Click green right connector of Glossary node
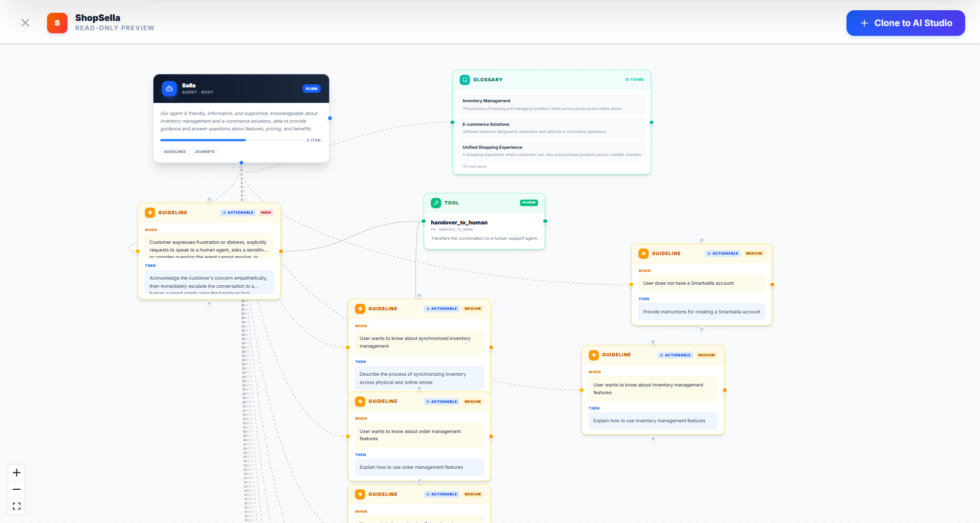Viewport: 980px width, 523px height. 651,122
